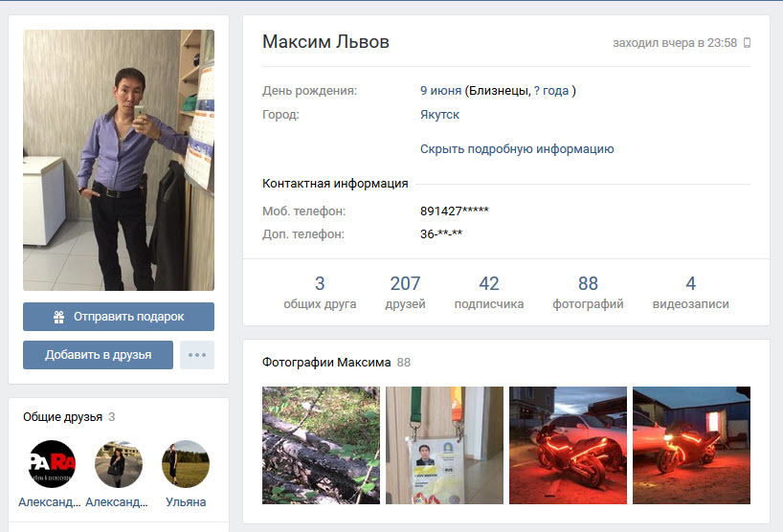The height and width of the screenshot is (532, 783).
Task: Open the 42 подписчика counter
Action: point(489,292)
